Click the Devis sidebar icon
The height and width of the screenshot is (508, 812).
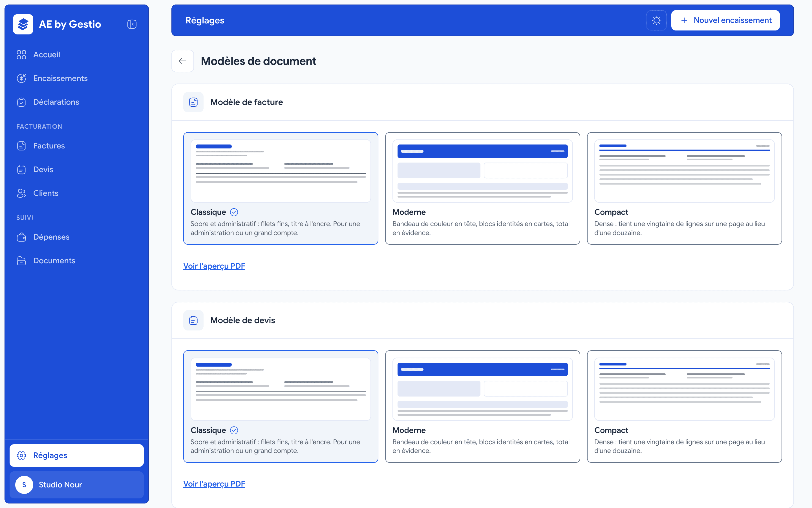tap(21, 170)
